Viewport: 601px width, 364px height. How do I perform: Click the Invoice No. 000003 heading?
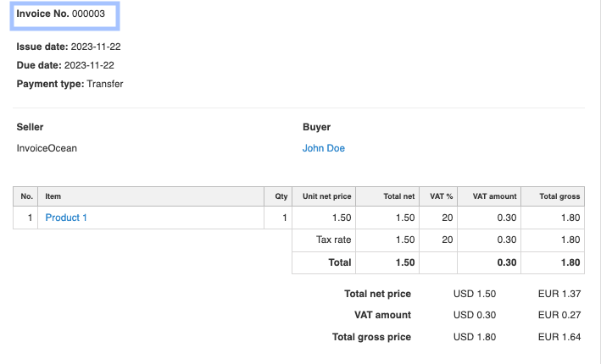pyautogui.click(x=60, y=15)
